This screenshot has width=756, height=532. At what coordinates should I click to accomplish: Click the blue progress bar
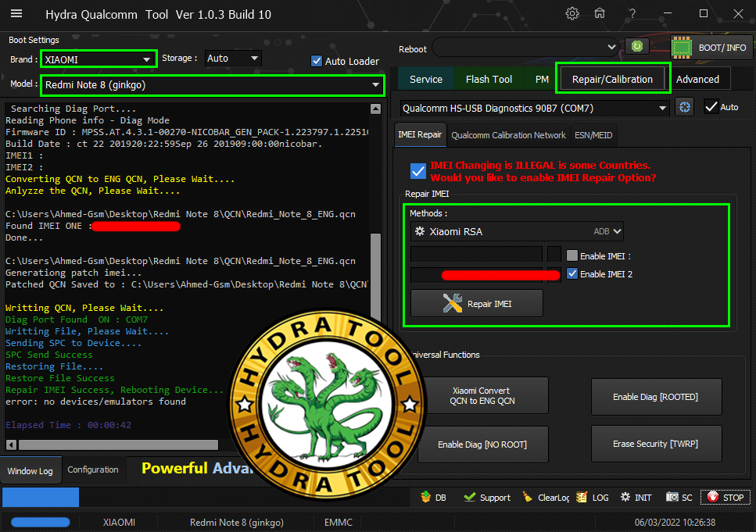pos(41,498)
